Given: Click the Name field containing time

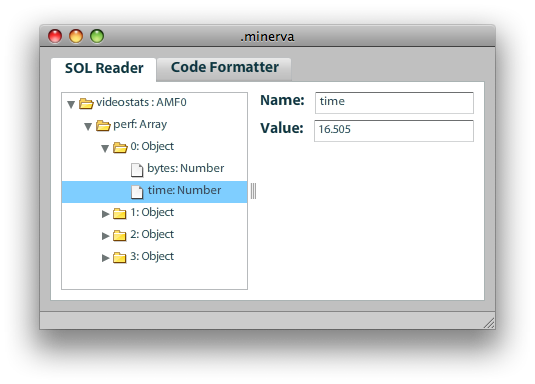Looking at the screenshot, I should [394, 102].
